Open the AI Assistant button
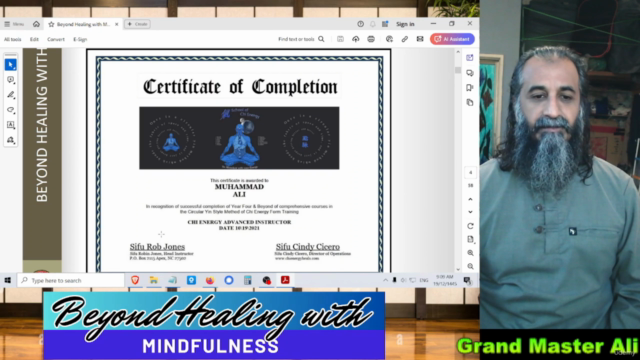This screenshot has width=640, height=360. click(x=452, y=39)
